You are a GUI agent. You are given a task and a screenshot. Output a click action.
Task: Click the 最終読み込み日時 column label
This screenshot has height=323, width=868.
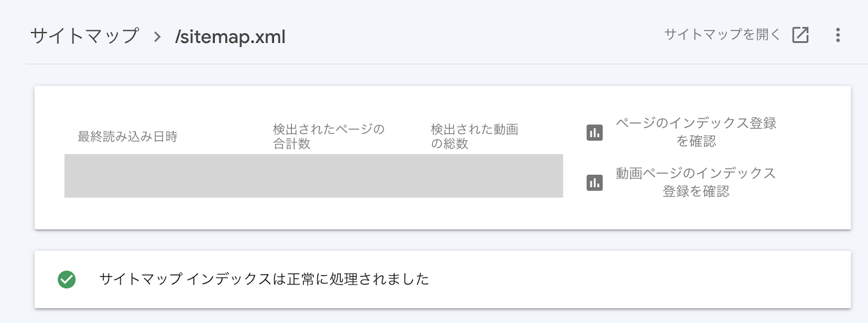[127, 136]
